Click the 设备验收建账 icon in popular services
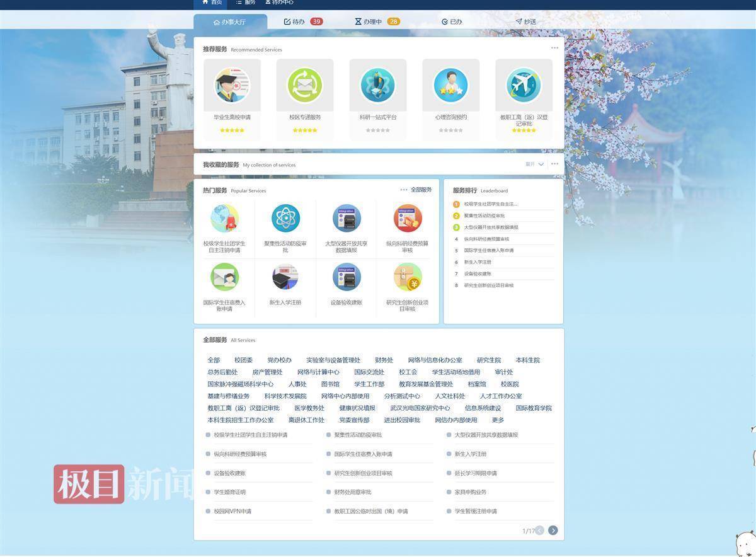Screen dimensions: 756x557 (x=346, y=277)
